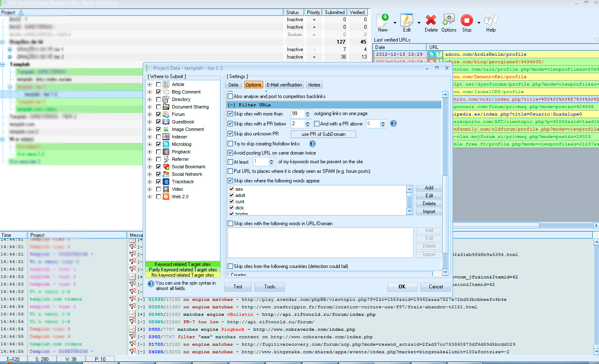Toggle Skip sites with a PR below
The width and height of the screenshot is (599, 364).
[x=230, y=123]
